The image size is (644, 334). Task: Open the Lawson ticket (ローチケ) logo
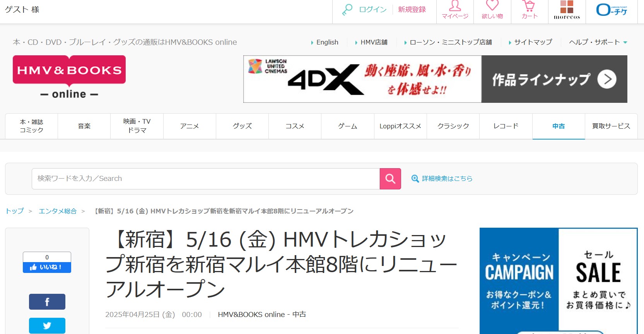[612, 10]
